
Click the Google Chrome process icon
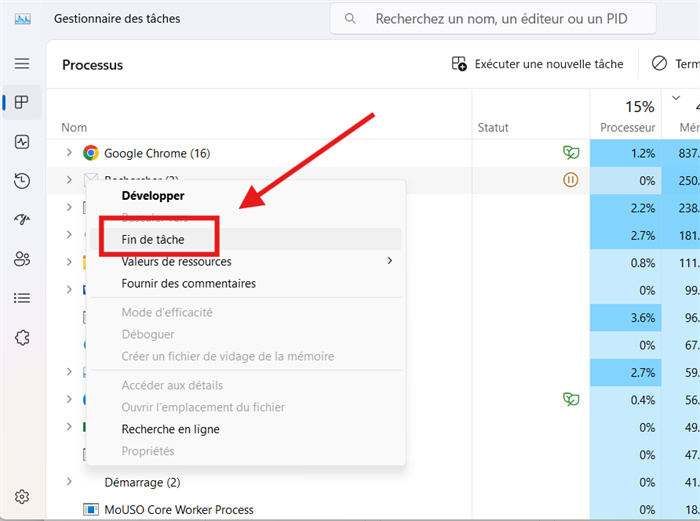[x=91, y=153]
